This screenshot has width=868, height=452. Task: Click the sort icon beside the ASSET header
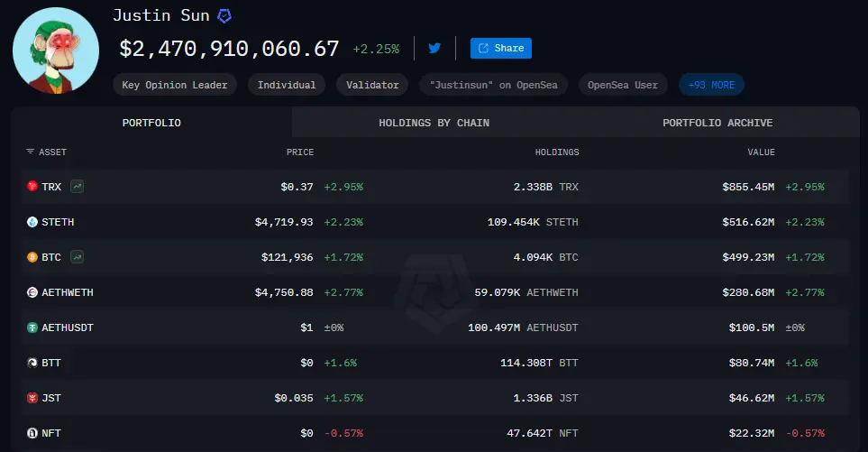30,152
